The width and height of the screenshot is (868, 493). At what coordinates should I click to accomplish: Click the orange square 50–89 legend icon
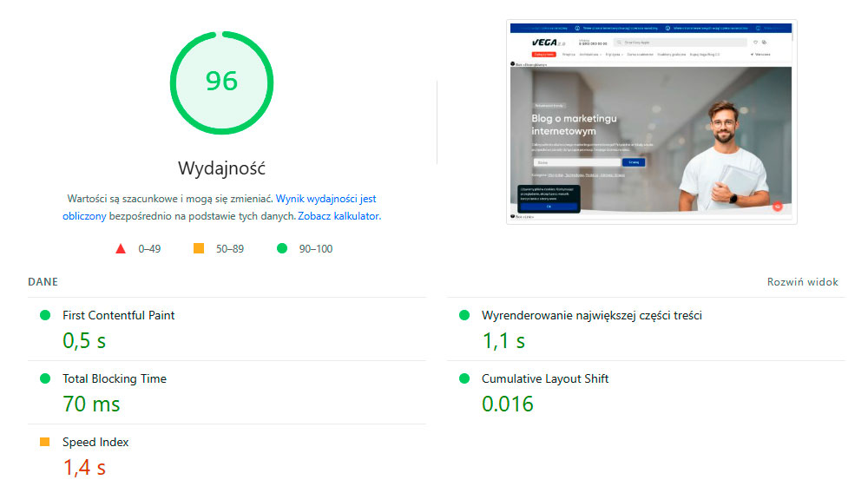click(199, 249)
